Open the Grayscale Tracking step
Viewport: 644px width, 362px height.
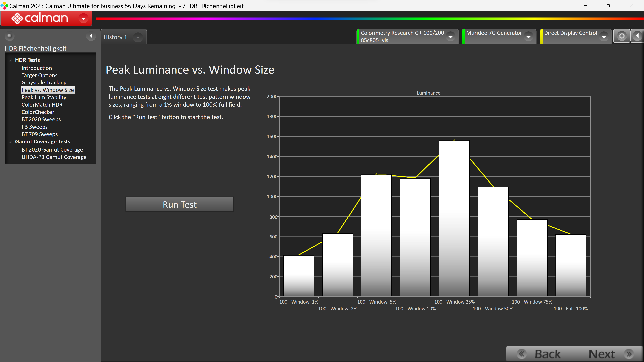pos(44,82)
